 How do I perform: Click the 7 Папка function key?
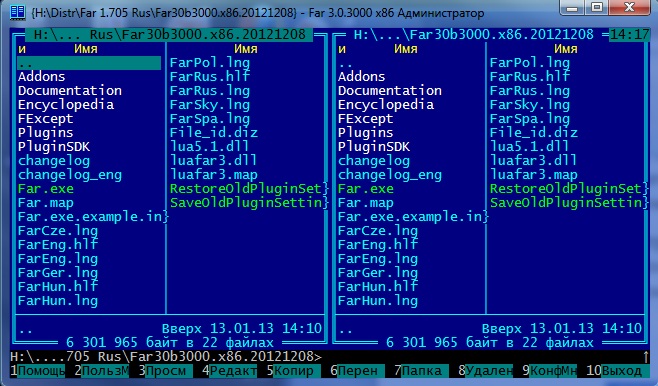coord(421,371)
